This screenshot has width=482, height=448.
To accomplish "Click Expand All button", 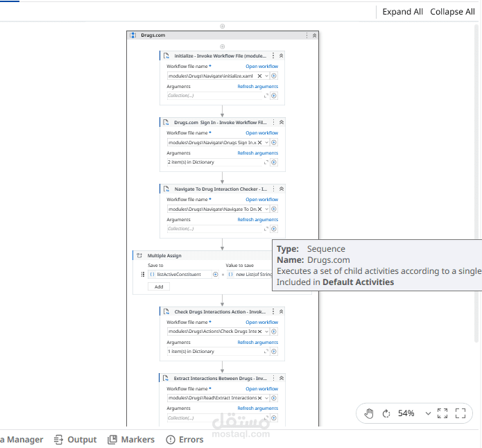I will (x=402, y=12).
